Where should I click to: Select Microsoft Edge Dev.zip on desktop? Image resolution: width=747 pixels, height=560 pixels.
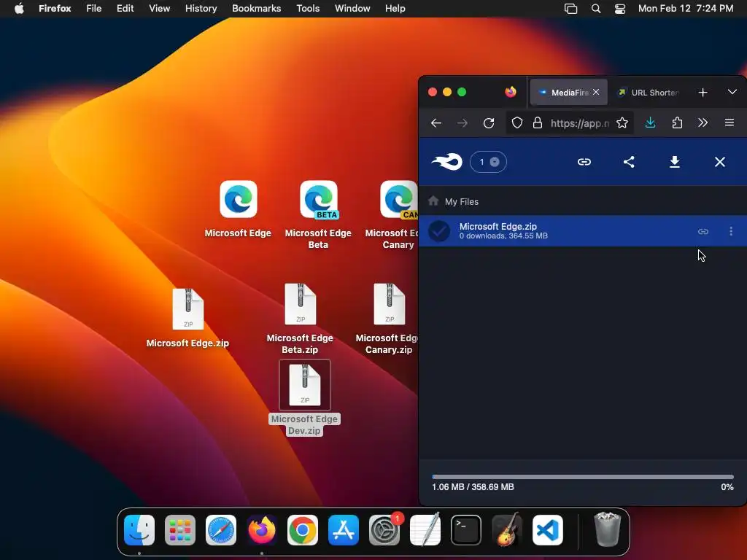305,385
